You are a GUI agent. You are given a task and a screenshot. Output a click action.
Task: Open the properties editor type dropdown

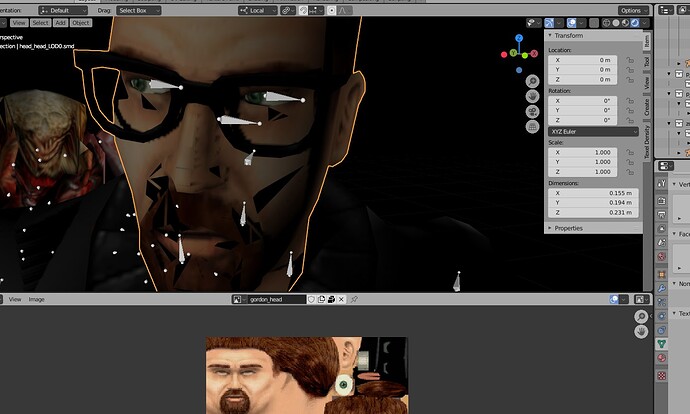665,165
